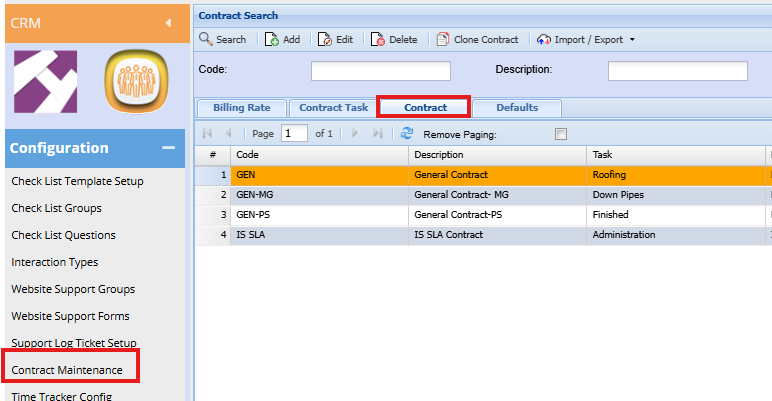Sort by the Description column header
Image resolution: width=772 pixels, height=401 pixels.
point(497,155)
